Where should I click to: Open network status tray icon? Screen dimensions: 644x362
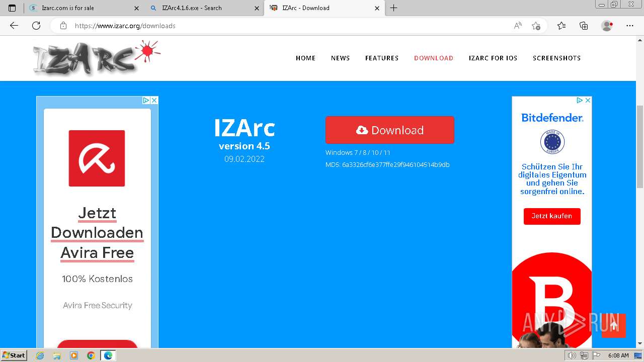[x=584, y=355]
